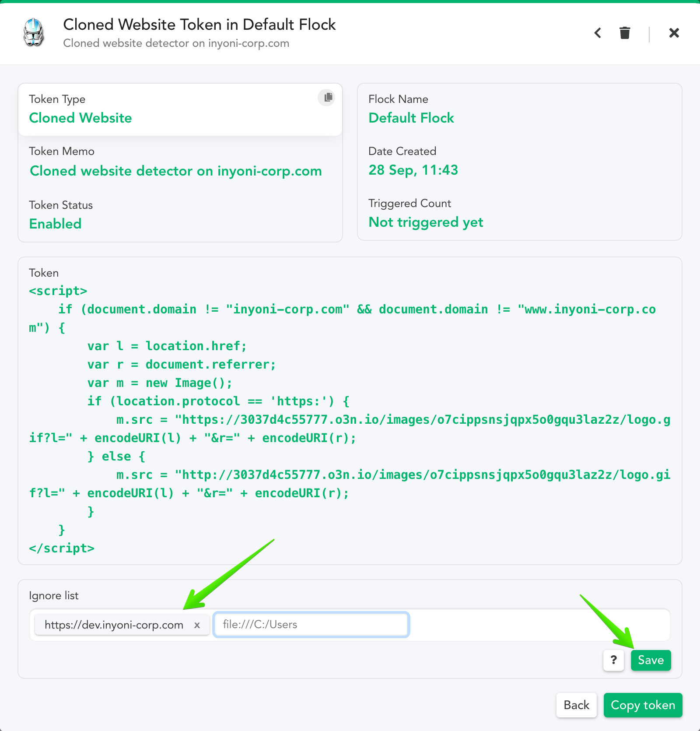Viewport: 700px width, 731px height.
Task: Click the 'var l = location.href;' code line
Action: tap(167, 346)
